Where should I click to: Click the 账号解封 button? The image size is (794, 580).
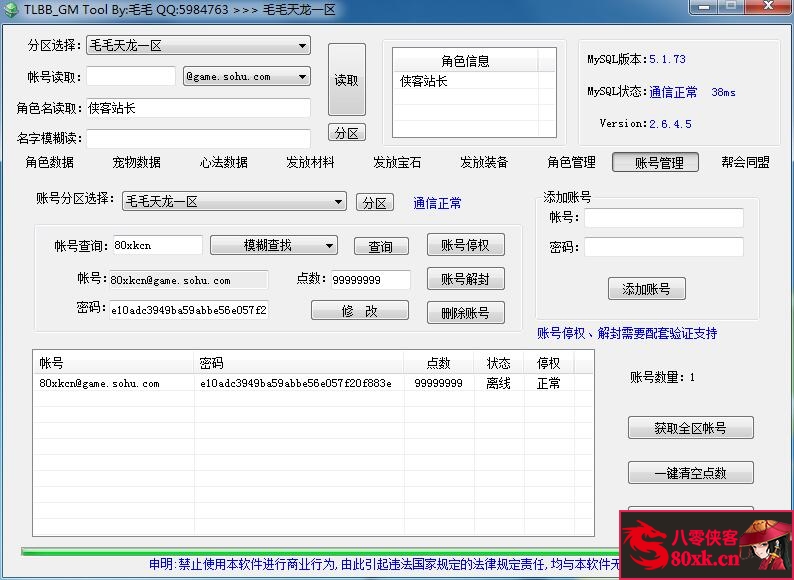466,279
